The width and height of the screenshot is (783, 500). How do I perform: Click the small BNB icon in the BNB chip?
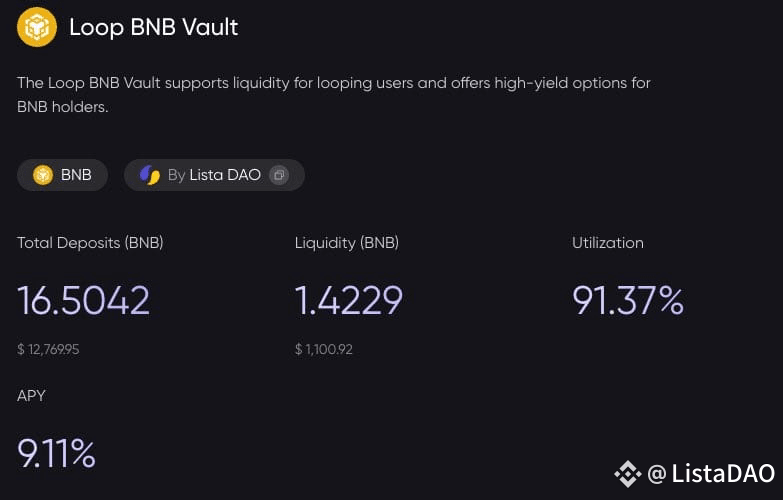pos(43,175)
